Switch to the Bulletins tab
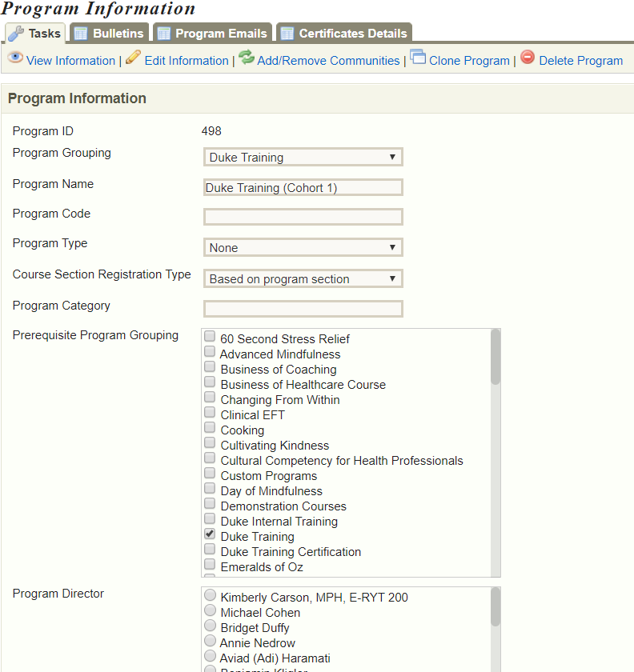This screenshot has width=634, height=672. coord(109,33)
